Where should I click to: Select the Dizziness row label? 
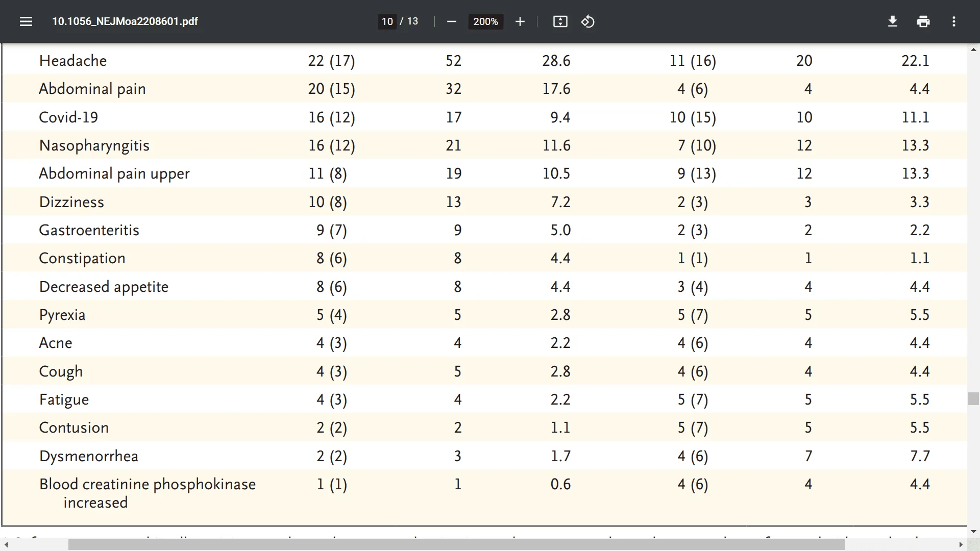pos(71,202)
